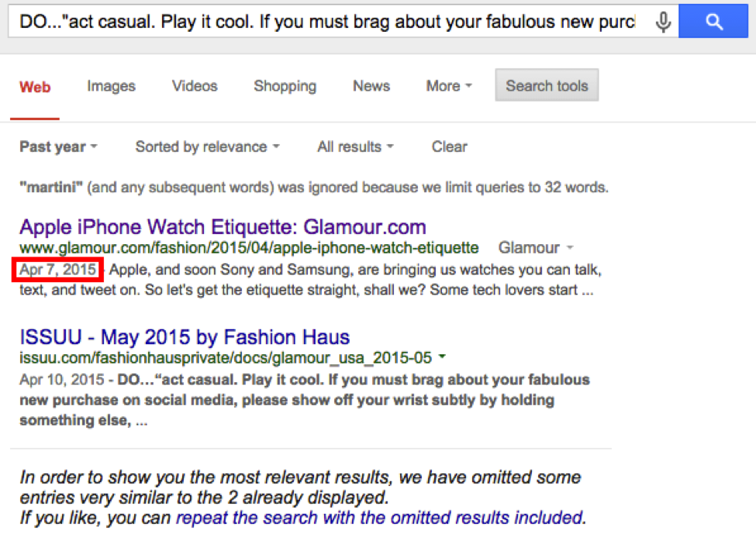Open the Apple iPhone Watch Etiquette result
The width and height of the screenshot is (756, 537).
(x=223, y=226)
